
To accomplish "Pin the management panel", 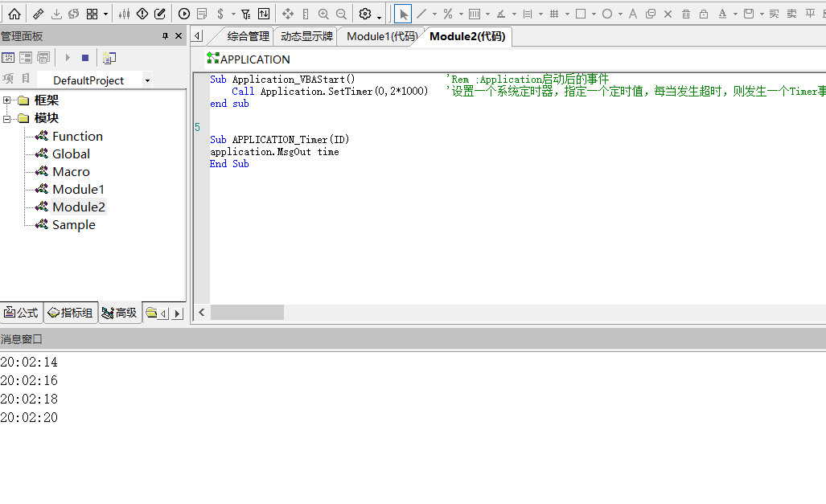I will [x=165, y=36].
